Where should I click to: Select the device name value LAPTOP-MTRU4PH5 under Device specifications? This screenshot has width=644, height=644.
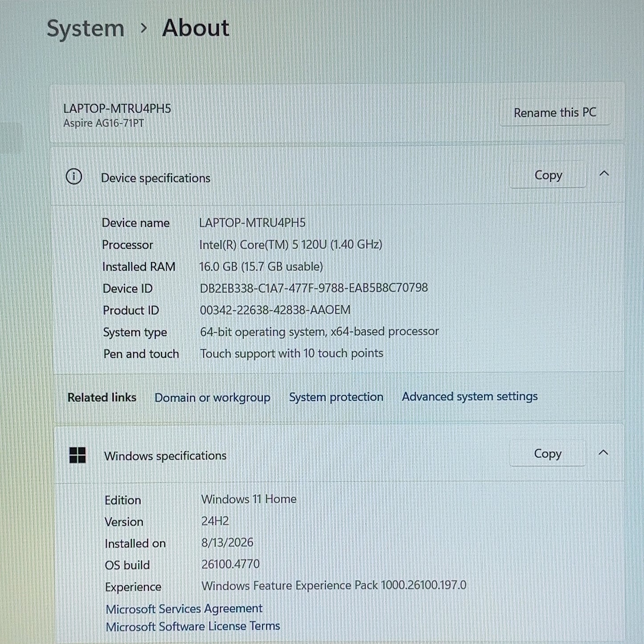click(252, 223)
